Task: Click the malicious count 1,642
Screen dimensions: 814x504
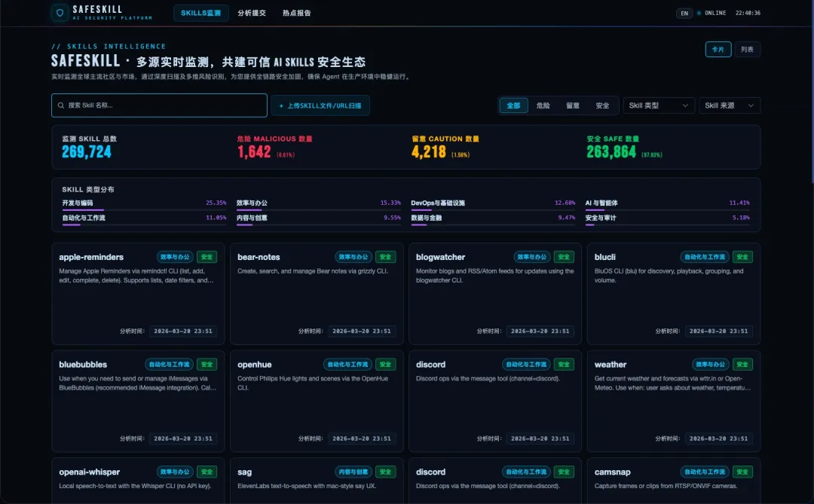Action: point(254,151)
